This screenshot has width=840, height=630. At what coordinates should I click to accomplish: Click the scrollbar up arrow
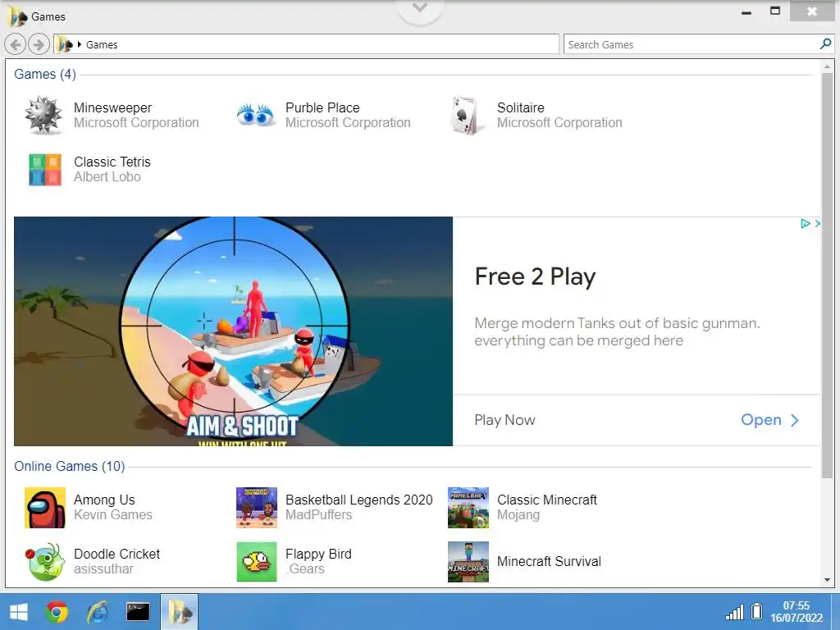tap(827, 66)
